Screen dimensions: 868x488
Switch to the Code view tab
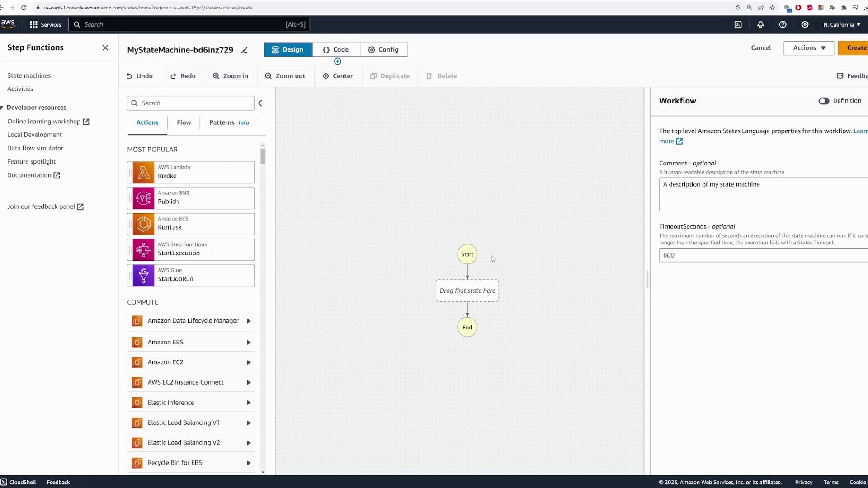tap(336, 50)
